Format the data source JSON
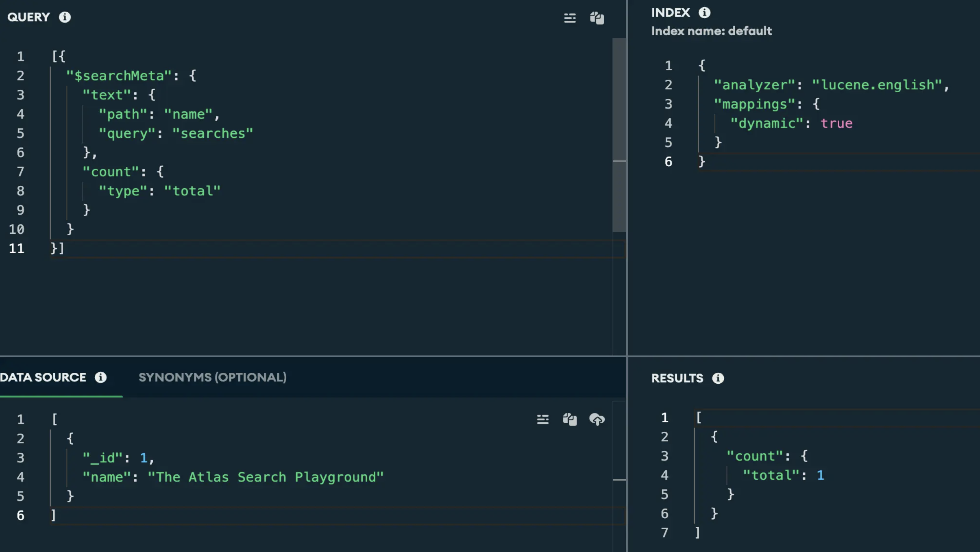Image resolution: width=980 pixels, height=552 pixels. coord(542,419)
